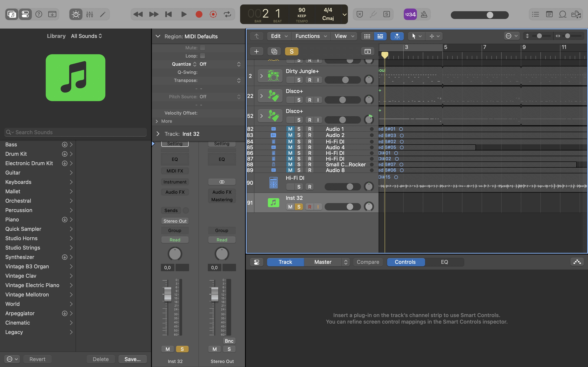The width and height of the screenshot is (588, 367).
Task: Open the Loop Browser icon
Action: tap(562, 14)
